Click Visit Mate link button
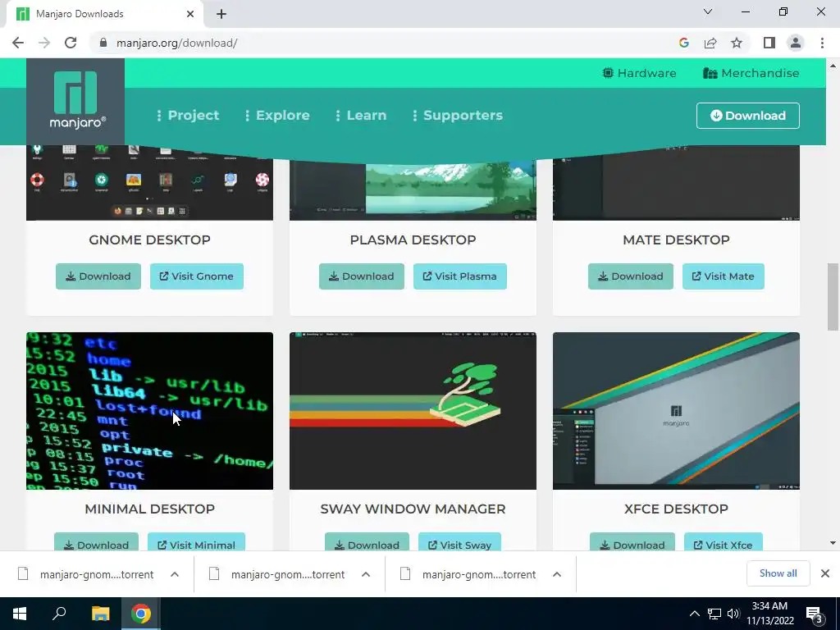 click(x=724, y=276)
